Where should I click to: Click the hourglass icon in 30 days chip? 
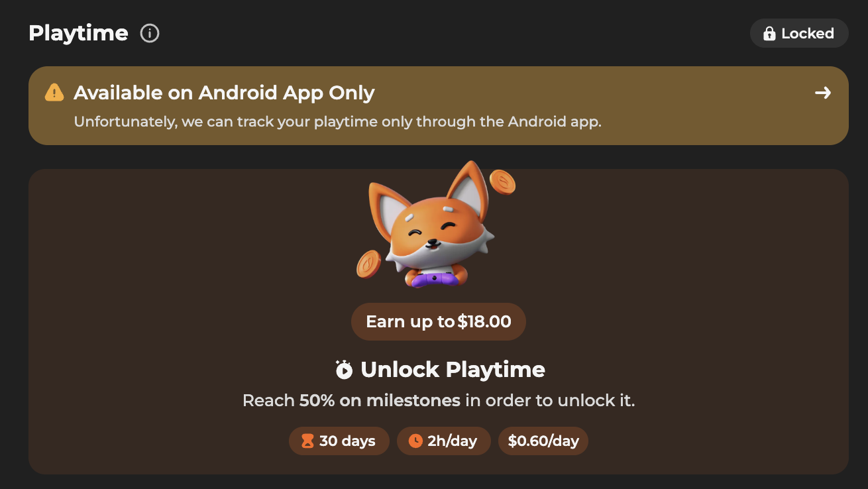click(307, 441)
